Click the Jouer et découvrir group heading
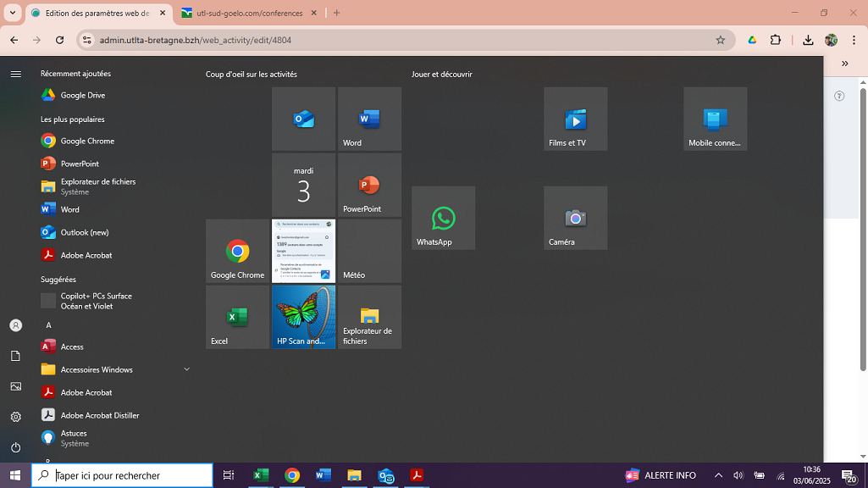This screenshot has width=868, height=488. 442,75
